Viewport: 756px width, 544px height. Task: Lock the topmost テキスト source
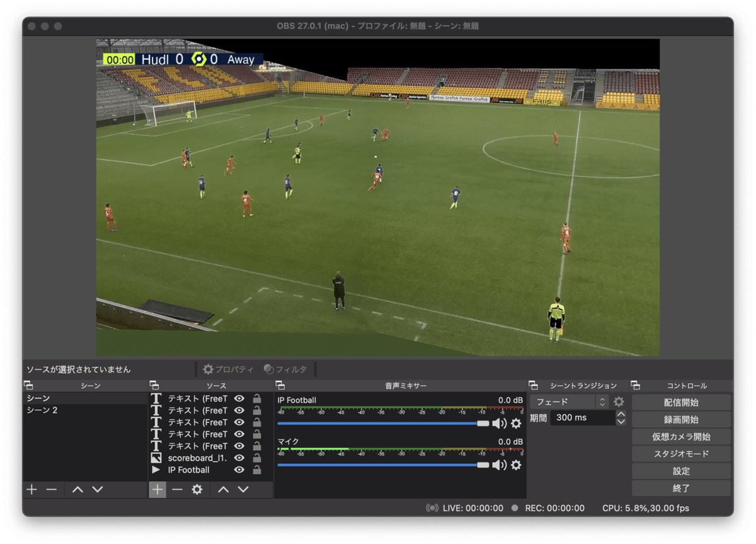(x=257, y=398)
